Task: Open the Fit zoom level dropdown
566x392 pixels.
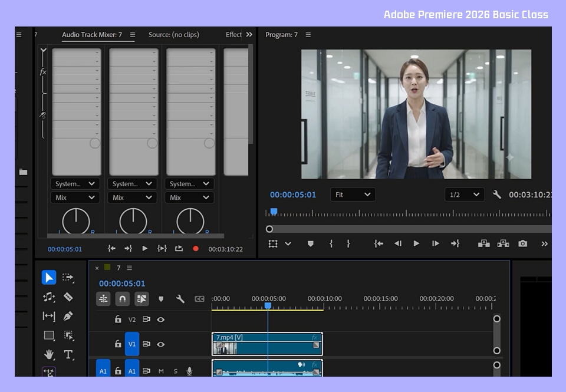Action: coord(353,195)
